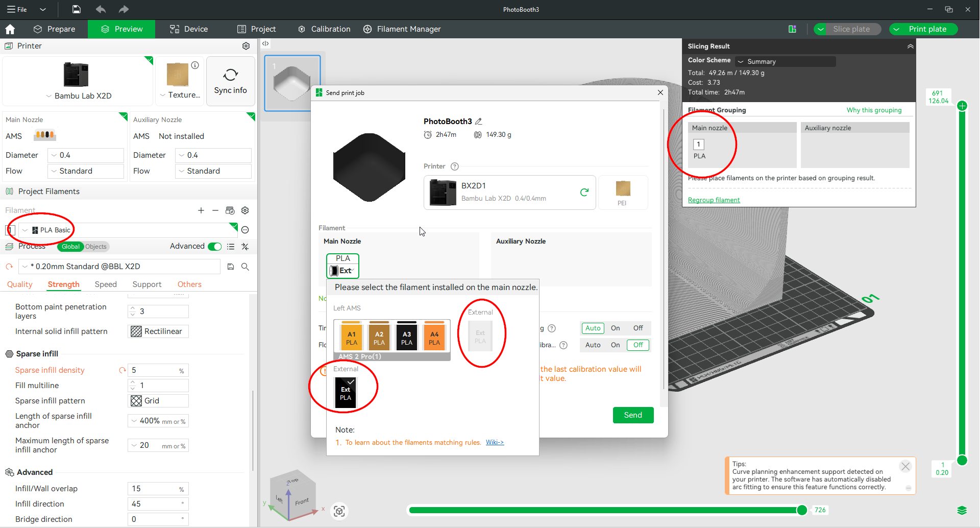Click the home icon in top bar
Viewport: 980px width, 528px height.
(10, 29)
